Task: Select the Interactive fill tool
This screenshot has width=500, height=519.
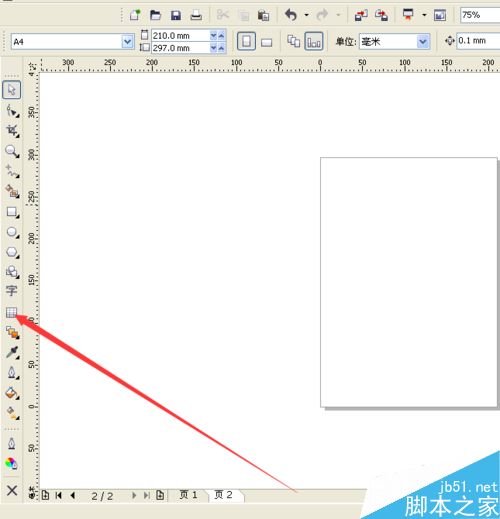Action: point(12,413)
